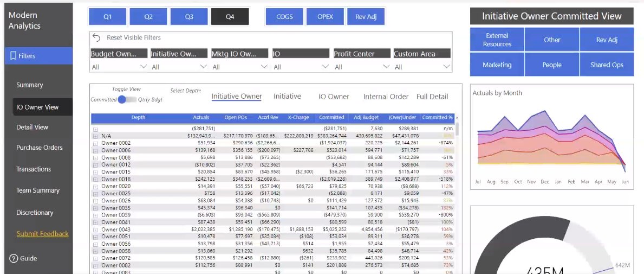The image size is (644, 274).
Task: Open the Profit Center dropdown
Action: click(x=361, y=67)
